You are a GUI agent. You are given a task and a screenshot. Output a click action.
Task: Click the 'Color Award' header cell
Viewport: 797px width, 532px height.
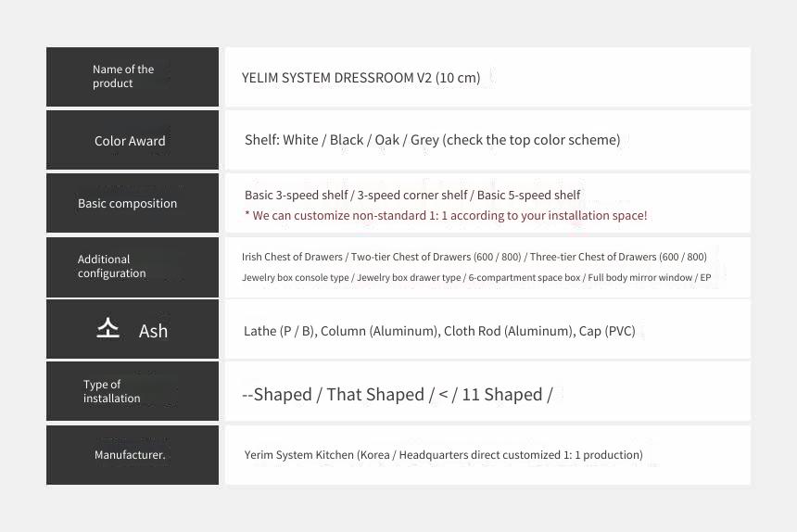(x=133, y=140)
